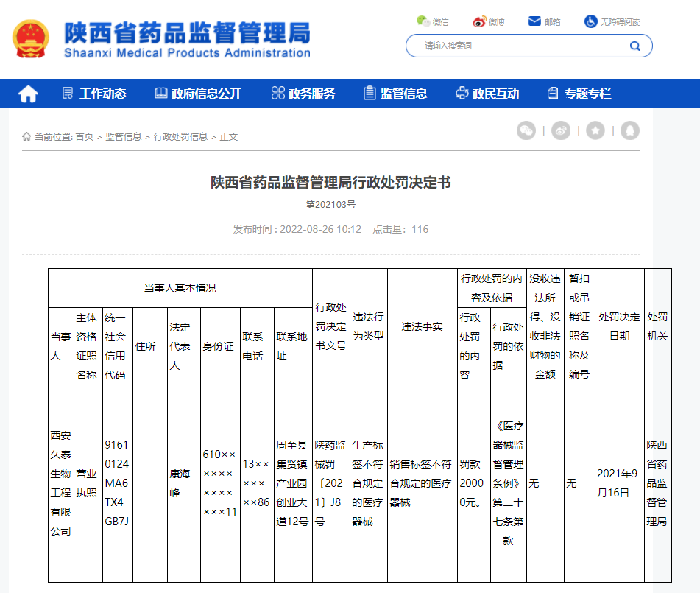Click the 销售标签不符合规定的医疗器械 cell
700x593 pixels.
pos(423,483)
